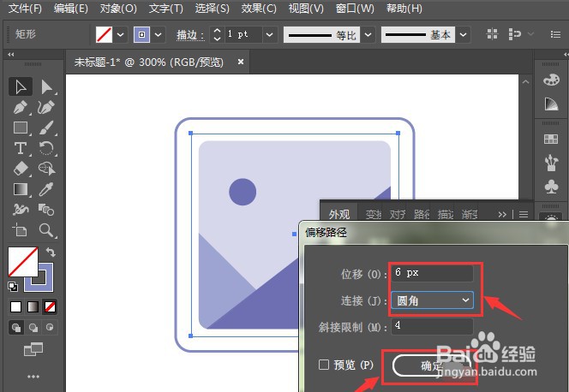Select the Blend tool
The width and height of the screenshot is (569, 392).
(46, 210)
